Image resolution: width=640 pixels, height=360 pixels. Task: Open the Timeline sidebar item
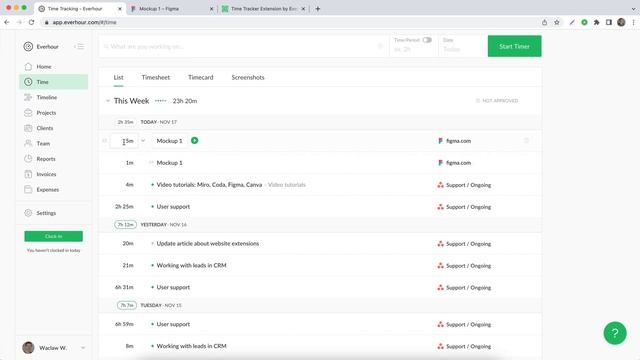(x=47, y=97)
